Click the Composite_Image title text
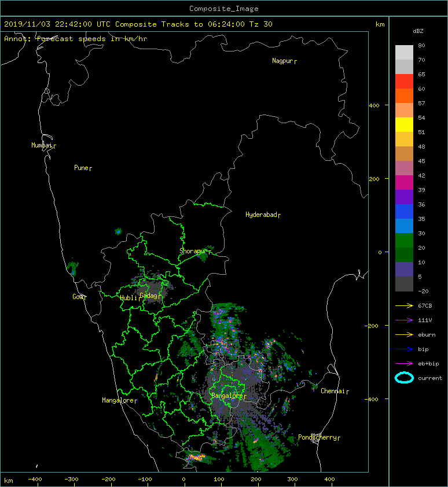This screenshot has width=448, height=487. [x=224, y=9]
